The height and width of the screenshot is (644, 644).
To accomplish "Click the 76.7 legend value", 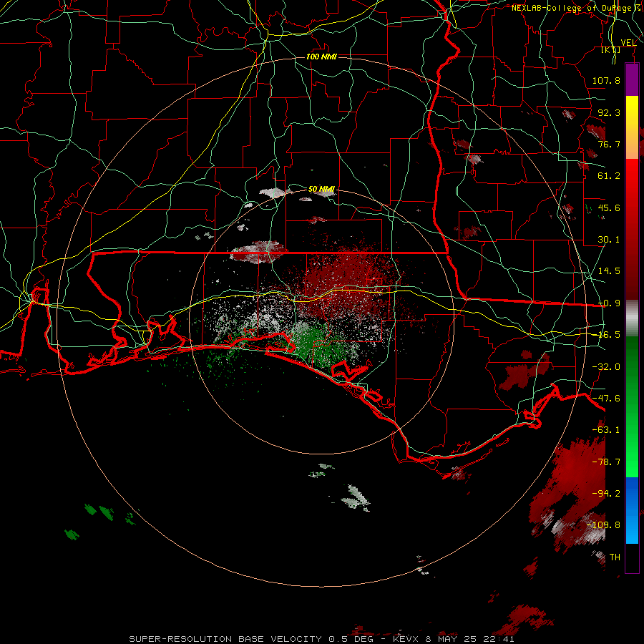I will pyautogui.click(x=609, y=144).
